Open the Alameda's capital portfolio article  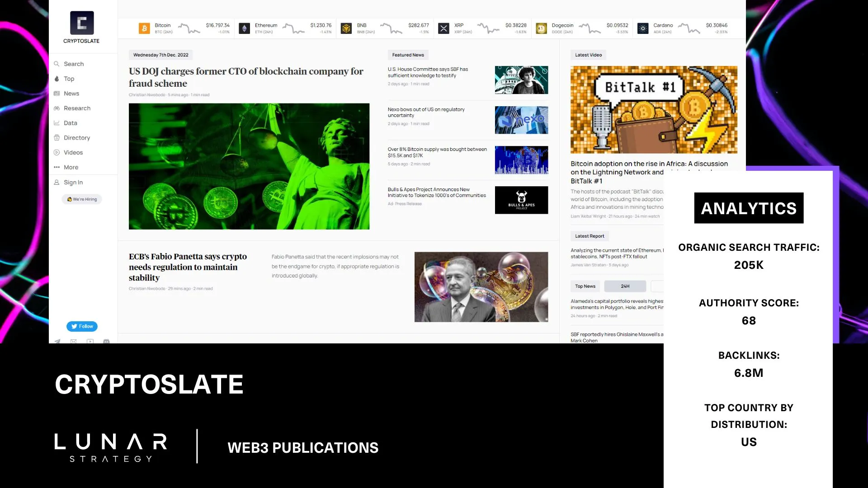click(617, 304)
